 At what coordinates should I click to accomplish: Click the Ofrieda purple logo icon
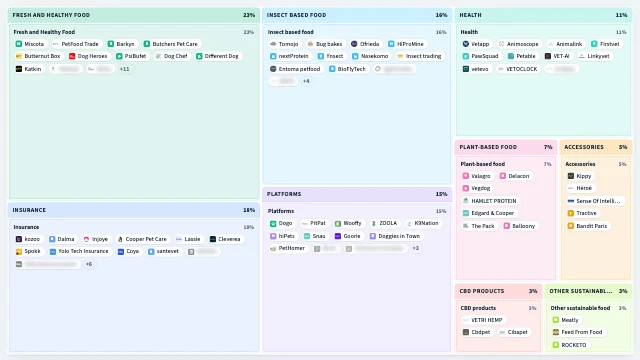[x=354, y=44]
